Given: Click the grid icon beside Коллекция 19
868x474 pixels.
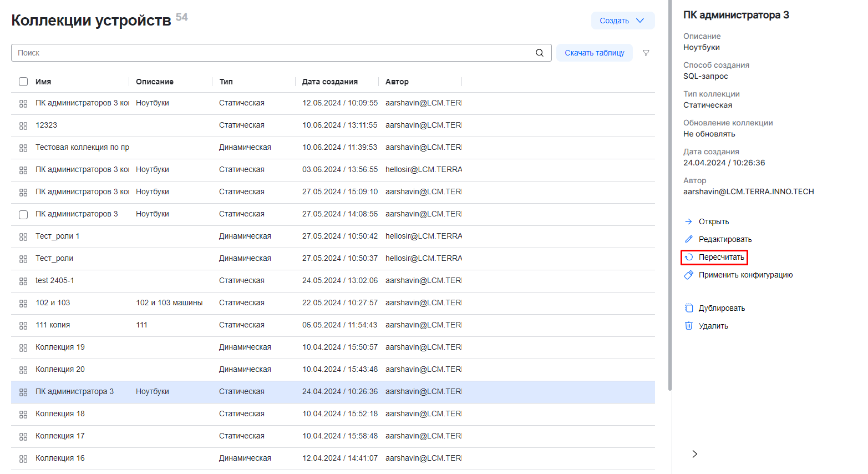Looking at the screenshot, I should pos(23,347).
